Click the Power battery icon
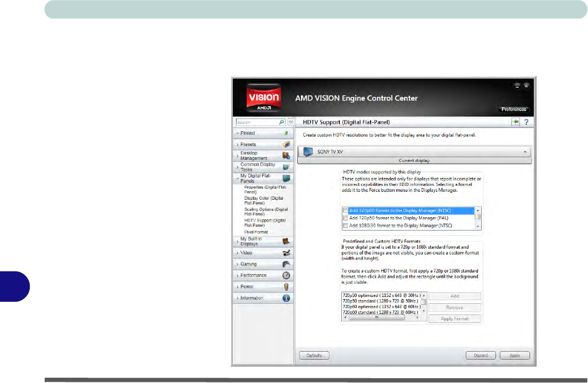Screen dimensions: 588x383 click(286, 287)
